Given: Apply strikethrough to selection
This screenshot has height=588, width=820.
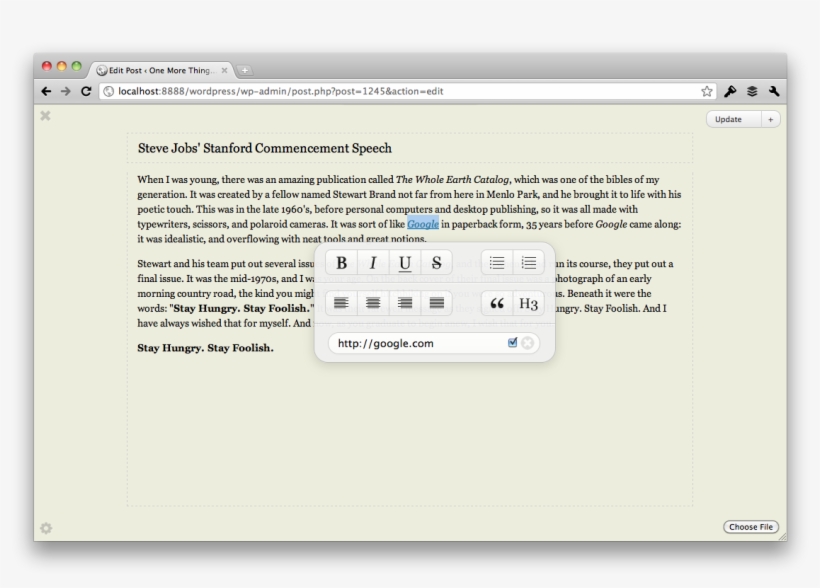Looking at the screenshot, I should 436,263.
